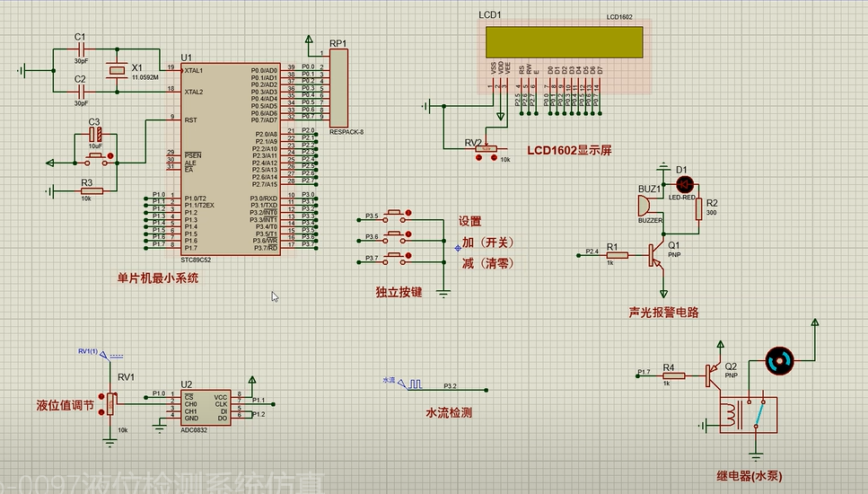This screenshot has width=868, height=494.
Task: Click the BUZ1 buzzer symbol
Action: (x=645, y=206)
